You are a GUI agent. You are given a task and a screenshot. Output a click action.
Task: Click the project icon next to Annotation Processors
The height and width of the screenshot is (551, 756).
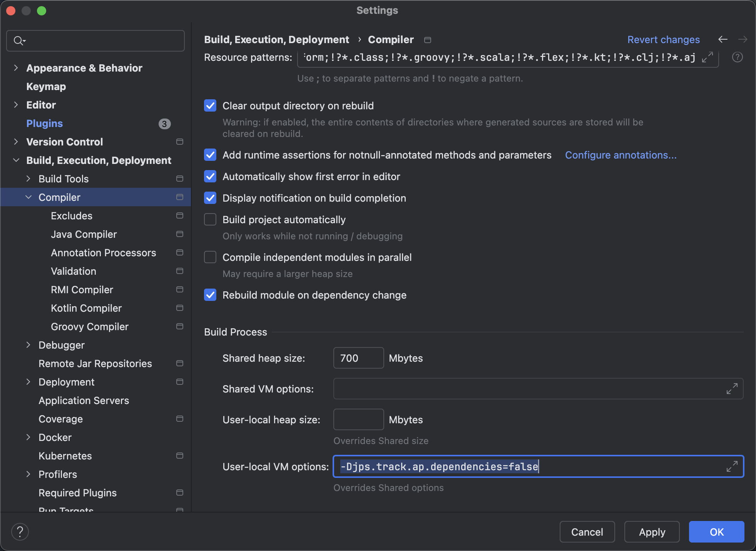[x=179, y=252]
